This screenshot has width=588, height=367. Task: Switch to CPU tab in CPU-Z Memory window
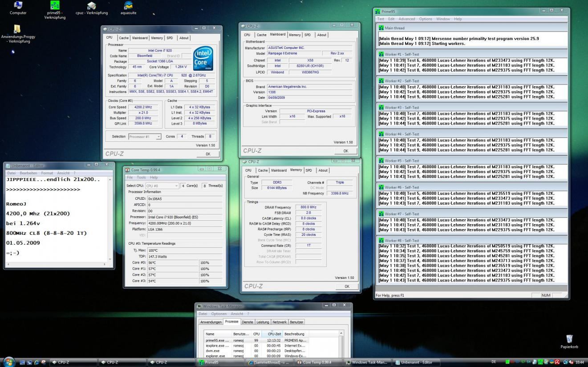click(248, 170)
